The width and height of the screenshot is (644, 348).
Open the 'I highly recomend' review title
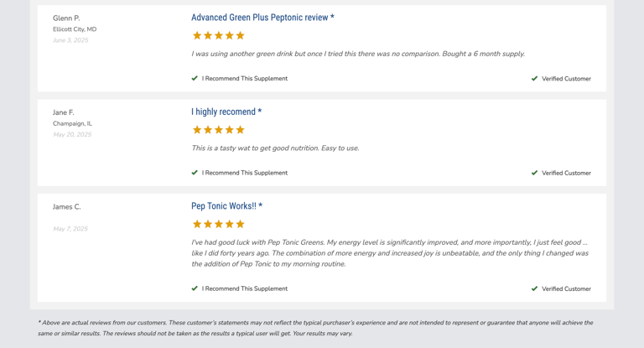click(226, 112)
